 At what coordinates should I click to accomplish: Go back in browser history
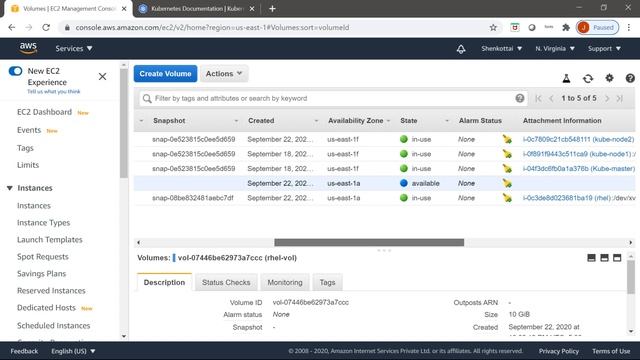12,27
